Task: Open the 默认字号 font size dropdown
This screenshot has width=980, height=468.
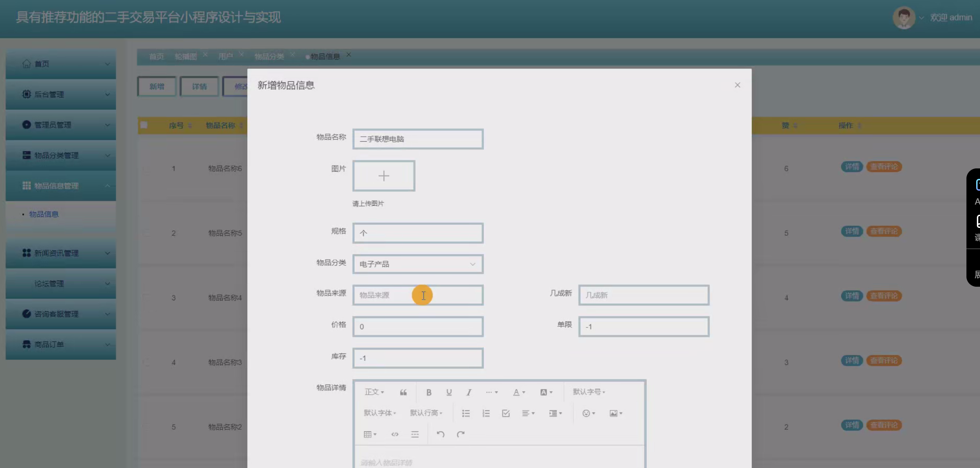Action: (589, 392)
